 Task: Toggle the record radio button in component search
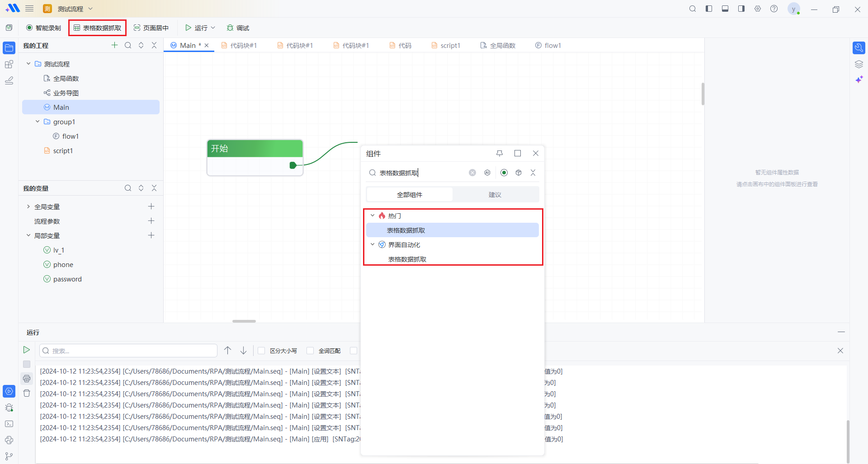pyautogui.click(x=504, y=173)
